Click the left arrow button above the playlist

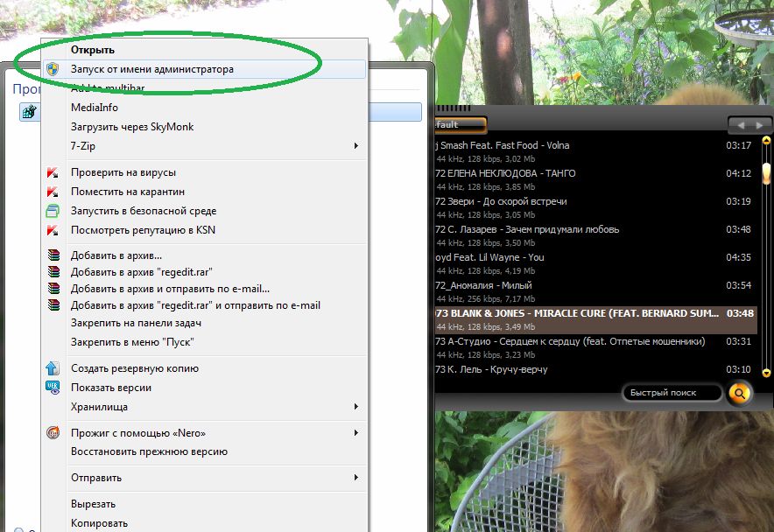click(x=740, y=125)
